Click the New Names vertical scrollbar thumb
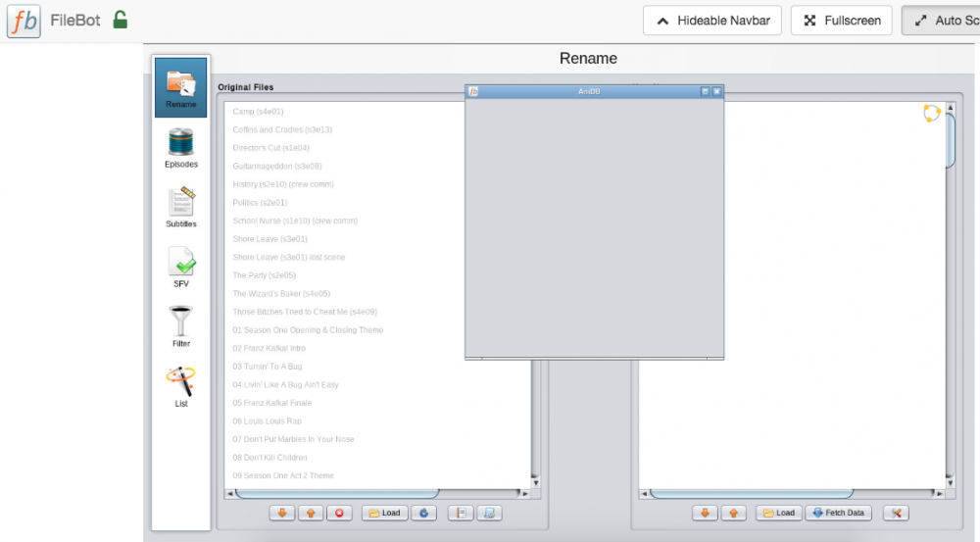 (950, 141)
